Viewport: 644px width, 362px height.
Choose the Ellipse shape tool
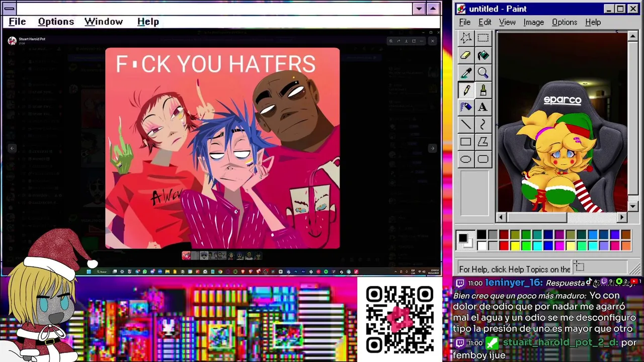coord(466,159)
